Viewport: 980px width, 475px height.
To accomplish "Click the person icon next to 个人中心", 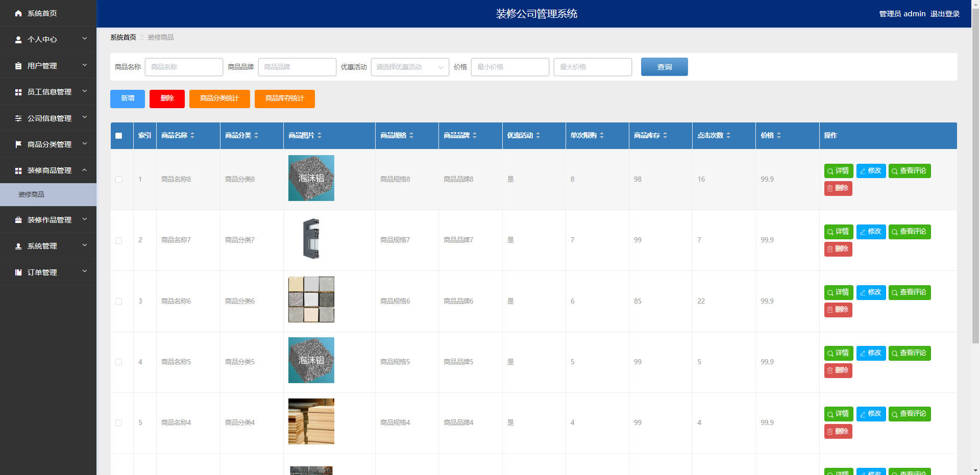I will [18, 39].
